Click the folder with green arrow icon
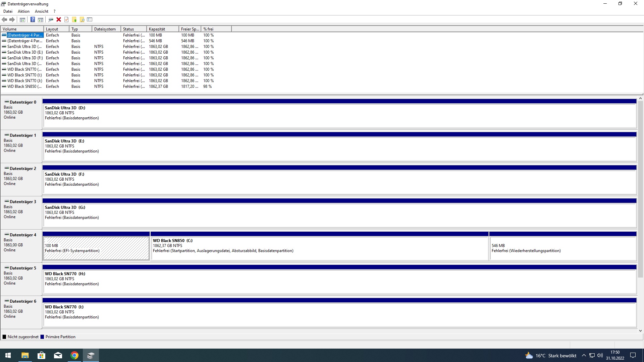 74,19
